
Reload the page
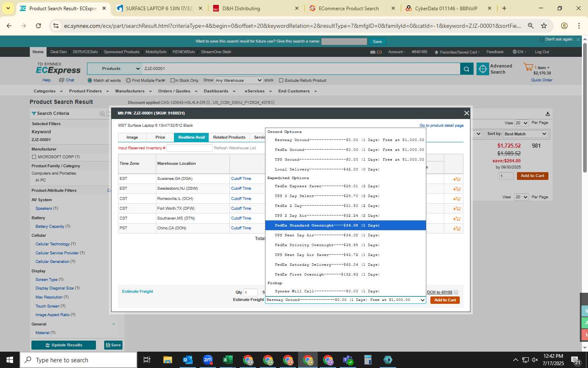click(x=38, y=26)
